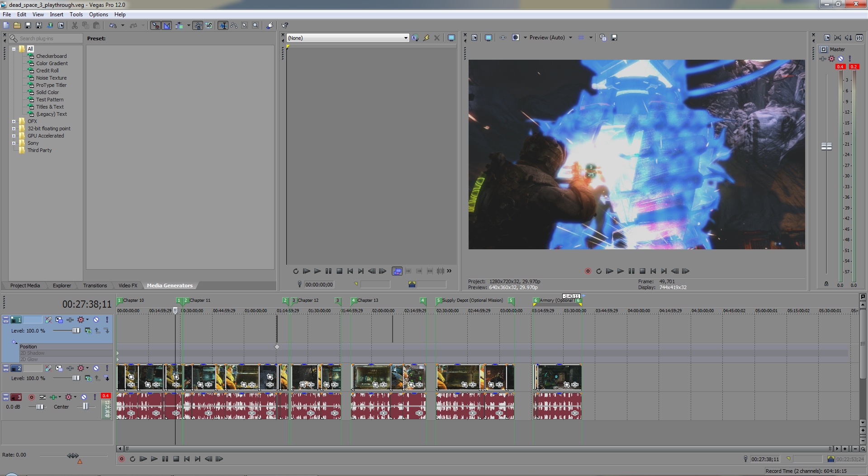
Task: Mute the Master bus
Action: [x=841, y=59]
